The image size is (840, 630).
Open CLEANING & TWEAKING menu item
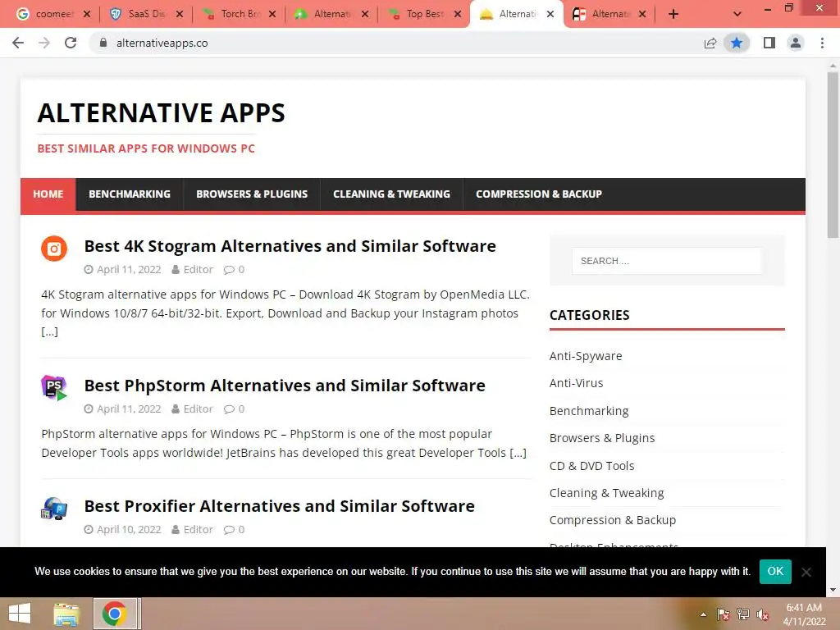pyautogui.click(x=391, y=194)
